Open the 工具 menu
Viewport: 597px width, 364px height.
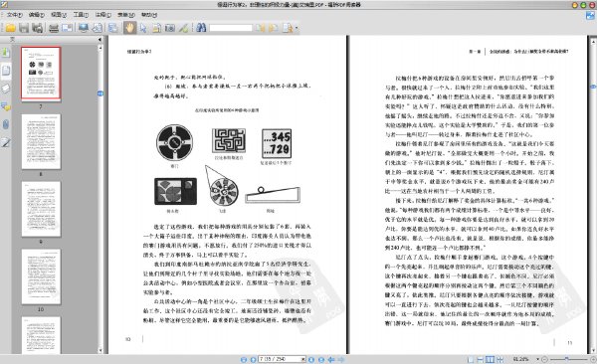[81, 15]
